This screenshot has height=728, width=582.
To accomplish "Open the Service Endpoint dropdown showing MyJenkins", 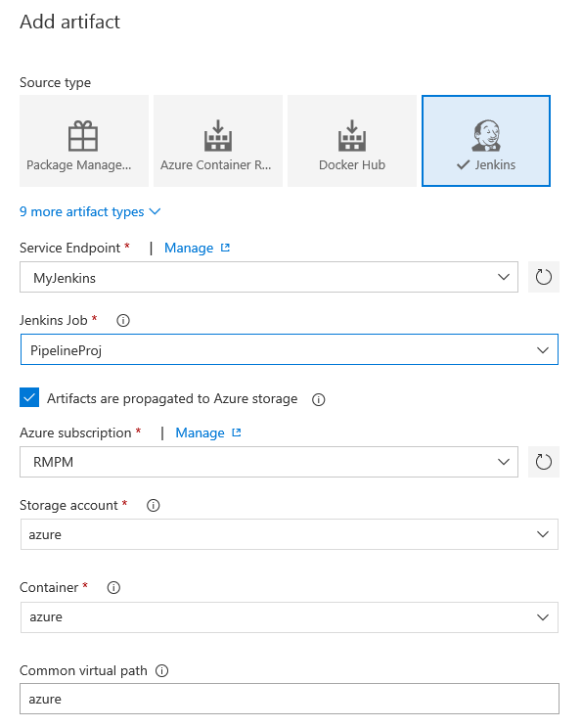I will [x=269, y=277].
